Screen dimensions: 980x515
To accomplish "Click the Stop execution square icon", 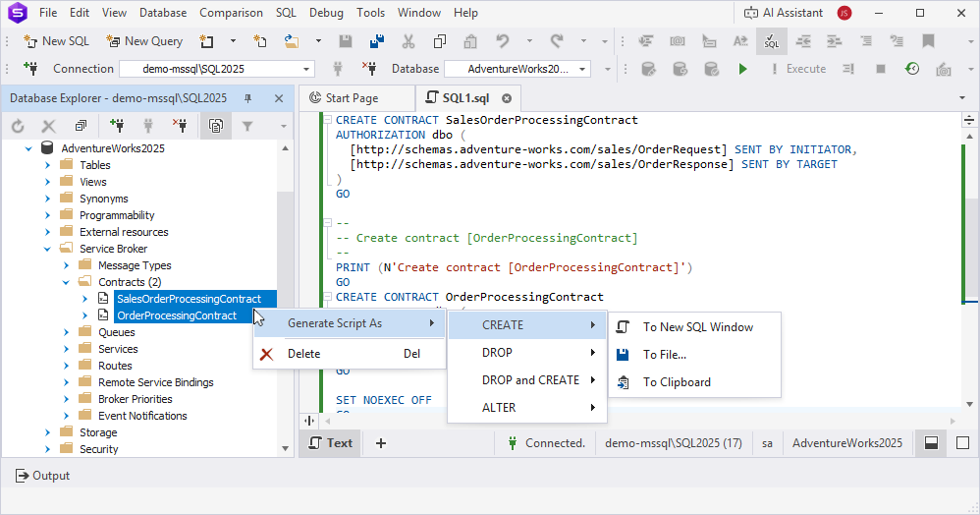I will pos(881,69).
